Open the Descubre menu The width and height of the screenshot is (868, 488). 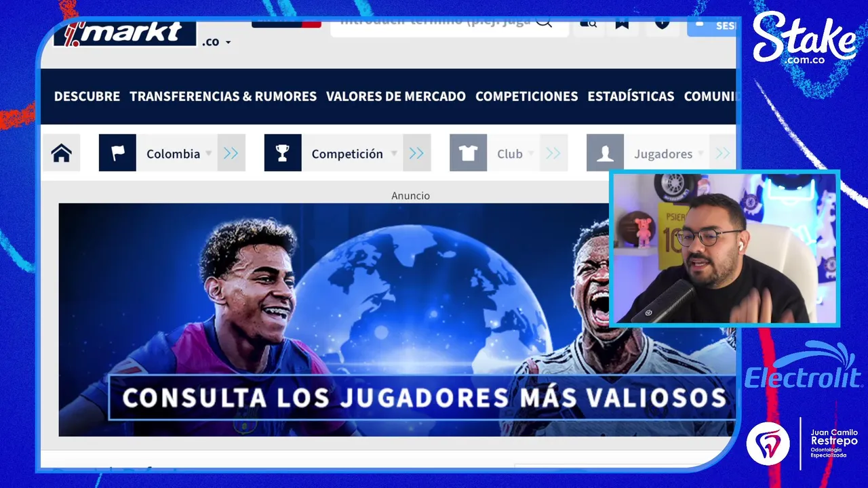pos(87,96)
